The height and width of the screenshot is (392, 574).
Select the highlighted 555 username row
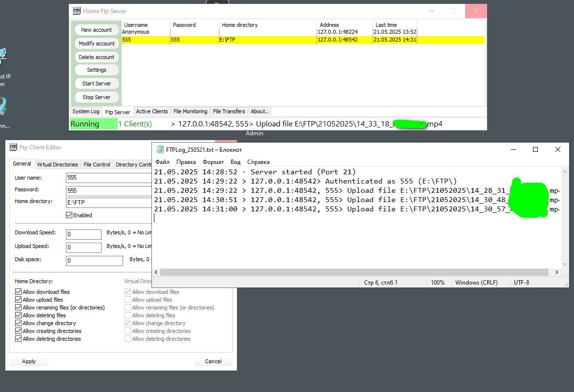(x=303, y=40)
